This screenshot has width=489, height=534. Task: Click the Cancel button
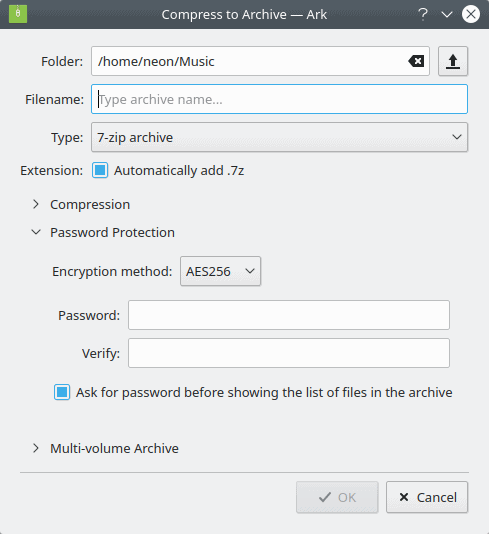(x=427, y=497)
